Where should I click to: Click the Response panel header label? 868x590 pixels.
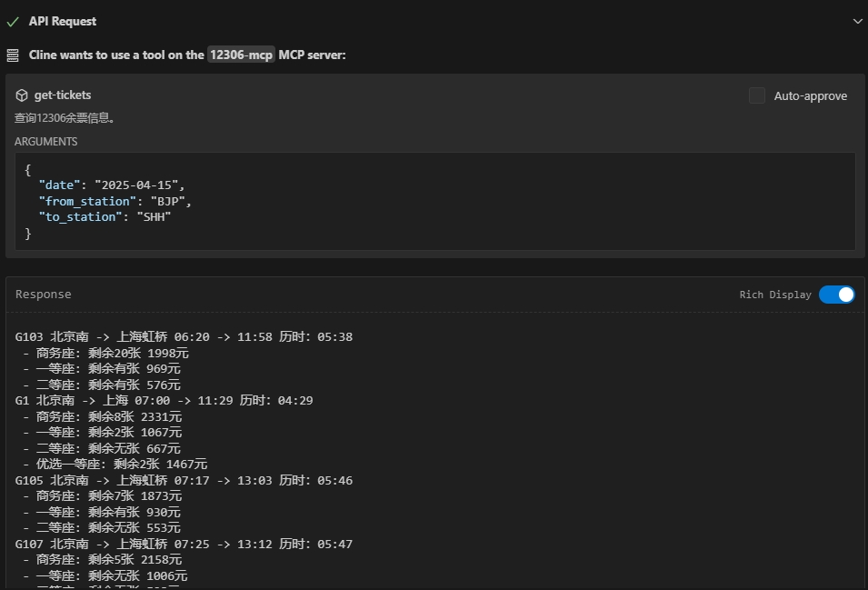44,295
